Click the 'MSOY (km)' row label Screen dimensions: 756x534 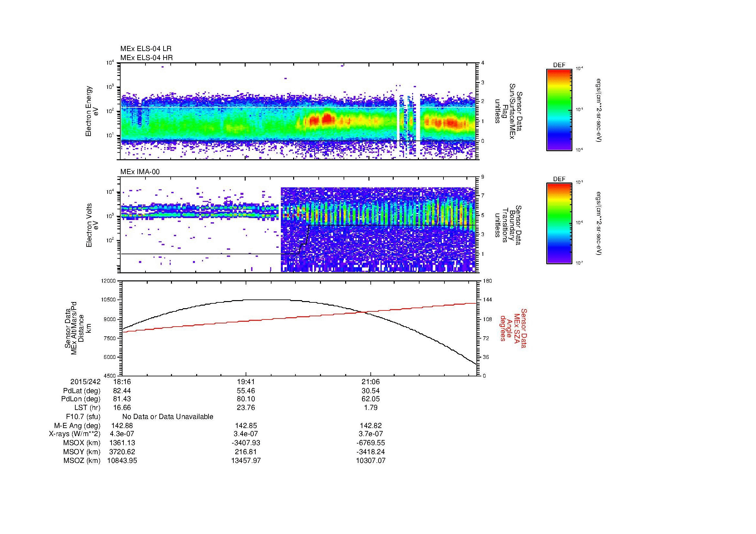pos(82,452)
